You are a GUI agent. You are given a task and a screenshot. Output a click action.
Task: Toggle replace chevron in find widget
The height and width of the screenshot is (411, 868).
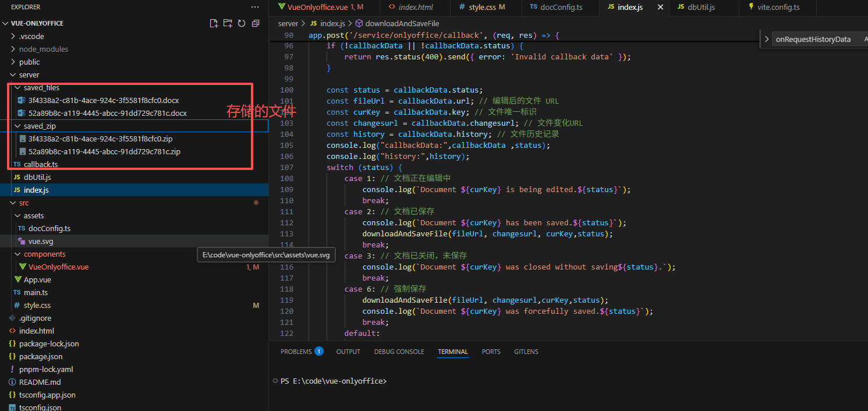[767, 40]
